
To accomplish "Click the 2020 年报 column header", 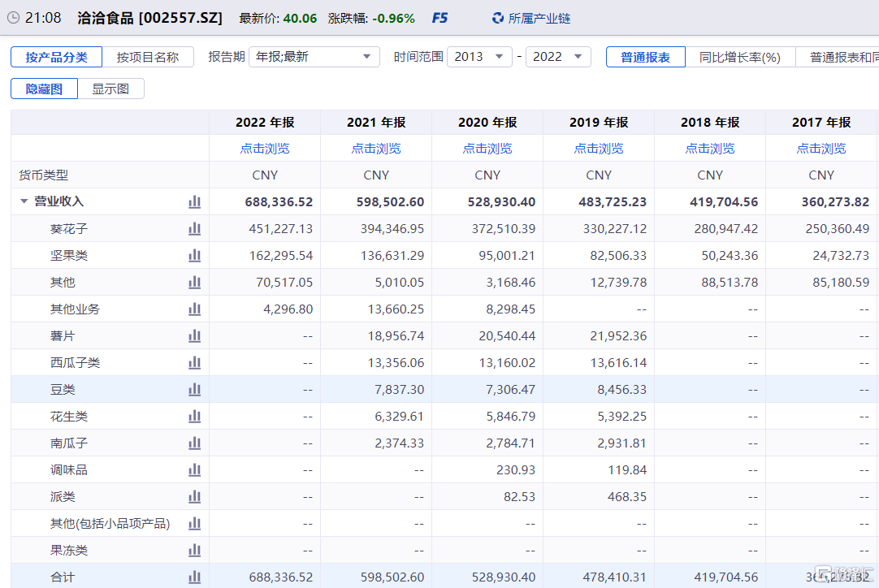I will (487, 122).
